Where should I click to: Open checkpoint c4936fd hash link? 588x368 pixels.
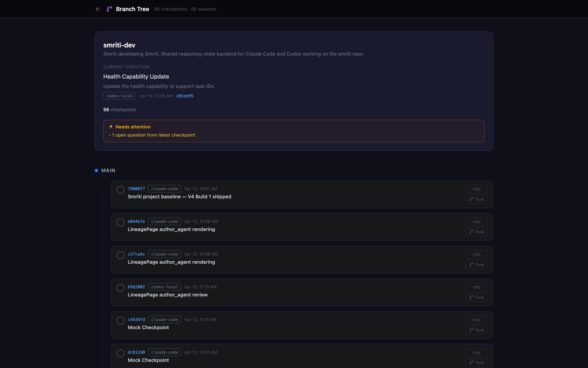point(136,320)
